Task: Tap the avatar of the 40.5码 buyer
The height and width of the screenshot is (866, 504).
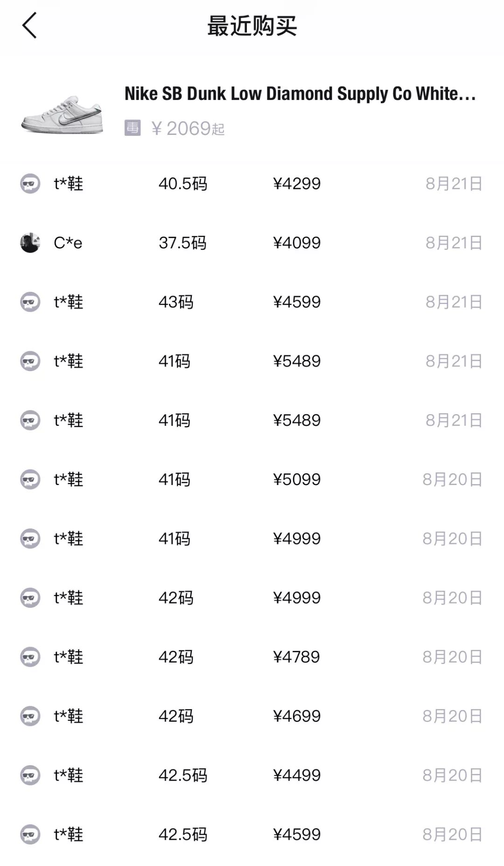Action: pos(30,183)
